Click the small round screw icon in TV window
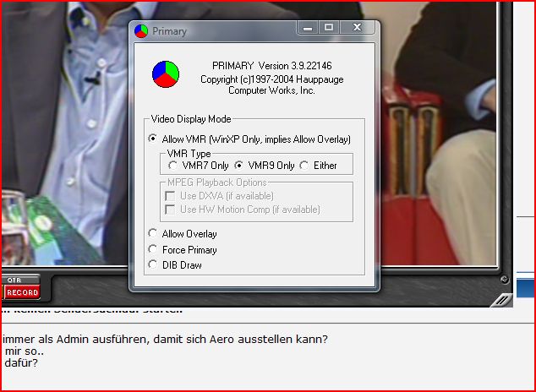 click(x=505, y=280)
